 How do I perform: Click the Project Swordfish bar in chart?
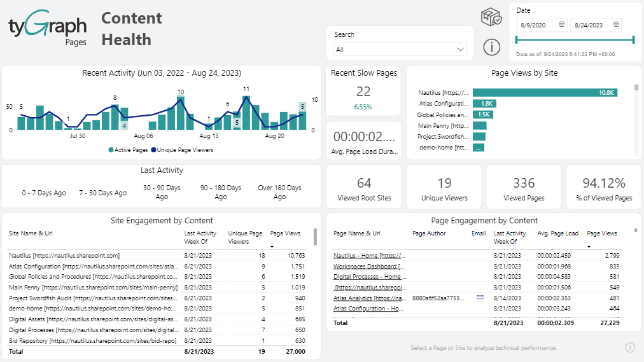coord(479,136)
